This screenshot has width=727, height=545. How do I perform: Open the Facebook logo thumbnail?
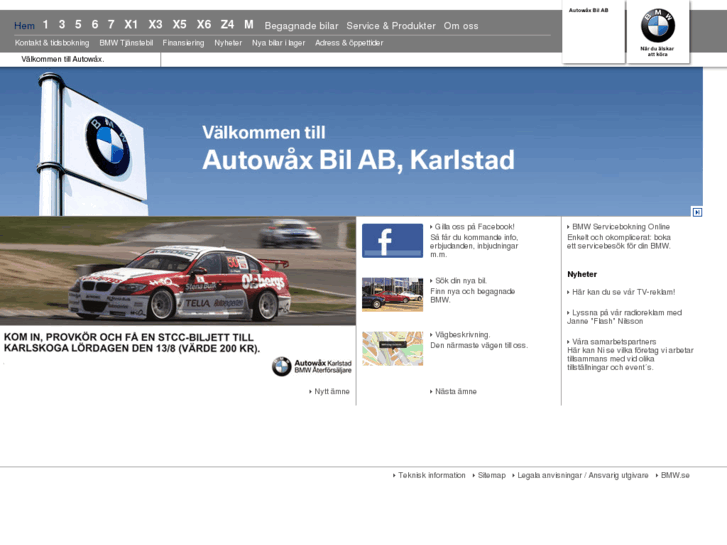[392, 241]
